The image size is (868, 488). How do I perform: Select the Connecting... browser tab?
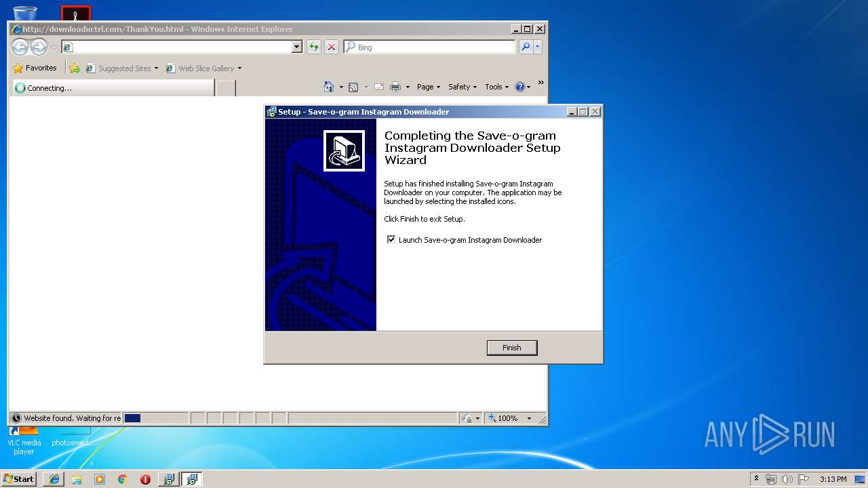coord(113,88)
